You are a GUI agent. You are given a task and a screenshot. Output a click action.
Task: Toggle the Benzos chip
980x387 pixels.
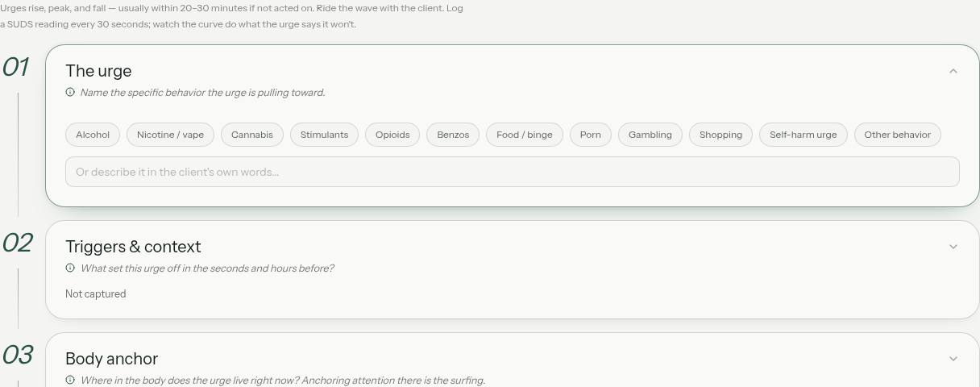453,135
